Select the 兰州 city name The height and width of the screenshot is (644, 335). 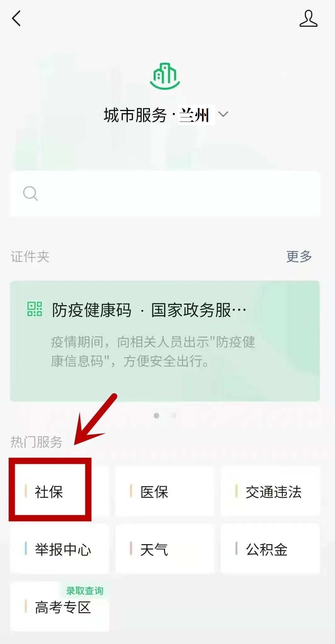(x=195, y=115)
